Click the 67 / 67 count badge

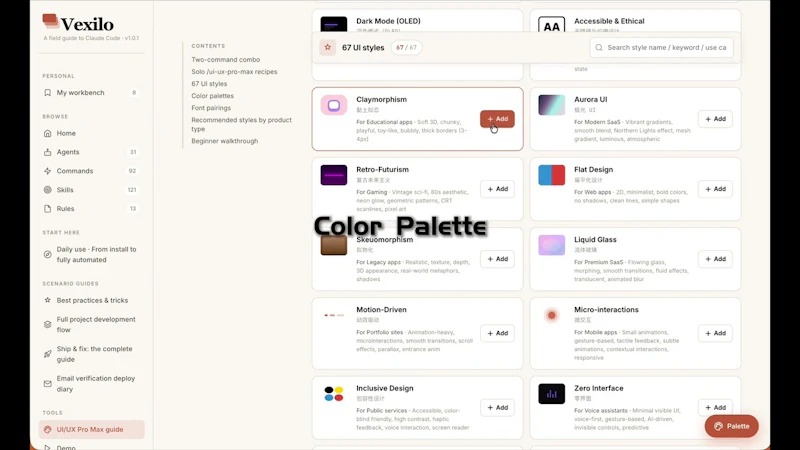(x=406, y=47)
